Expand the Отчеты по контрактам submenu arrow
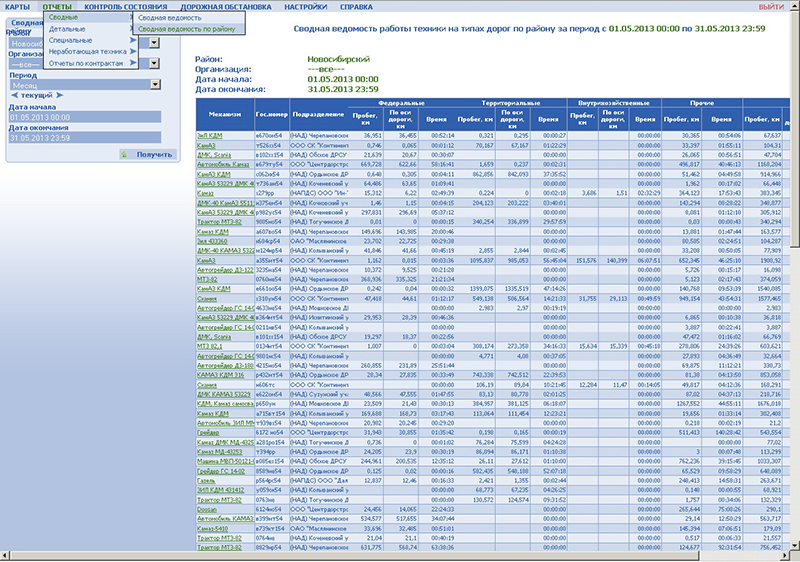The image size is (800, 562). [133, 63]
